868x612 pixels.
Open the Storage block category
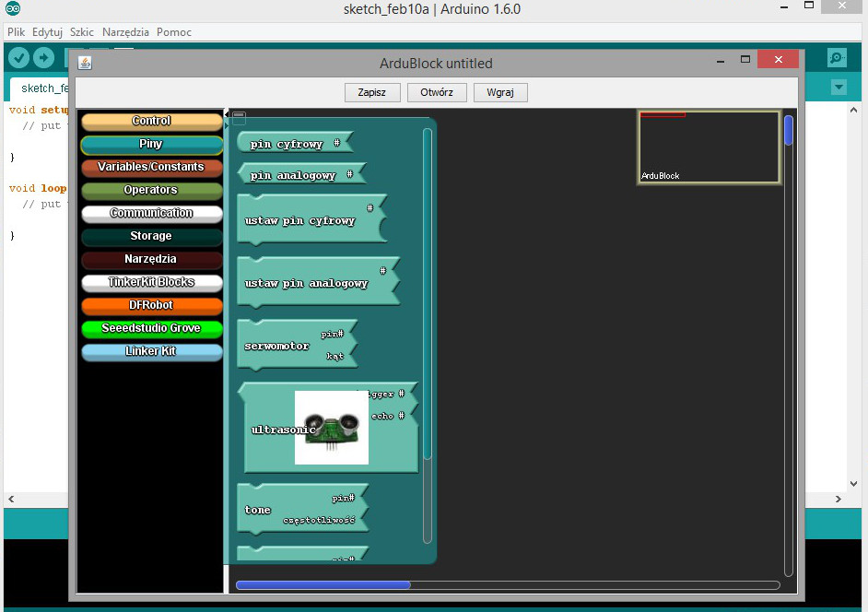tap(152, 237)
